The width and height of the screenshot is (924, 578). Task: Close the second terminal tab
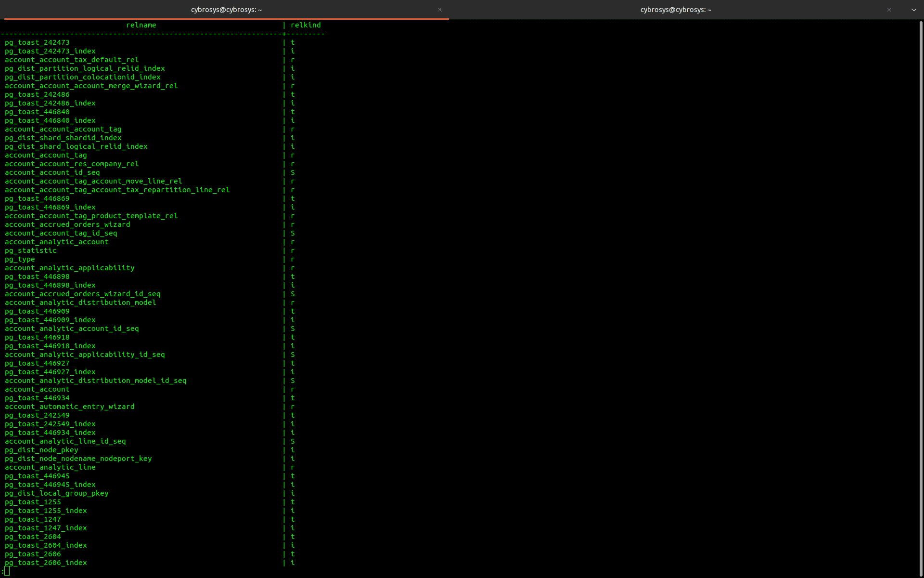point(889,10)
